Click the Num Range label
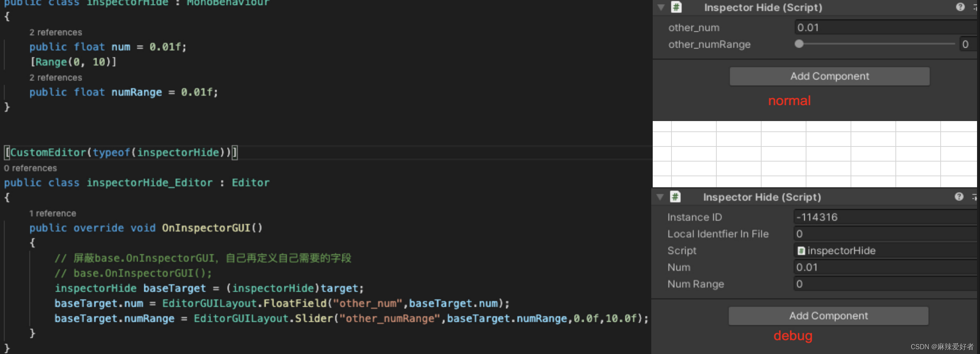Viewport: 980px width, 354px height. (x=695, y=284)
